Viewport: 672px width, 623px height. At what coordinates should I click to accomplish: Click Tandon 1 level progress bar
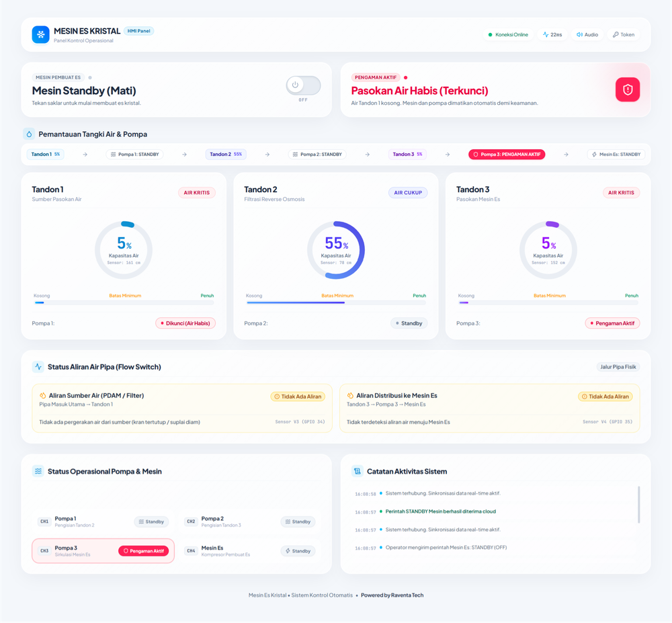pos(124,302)
